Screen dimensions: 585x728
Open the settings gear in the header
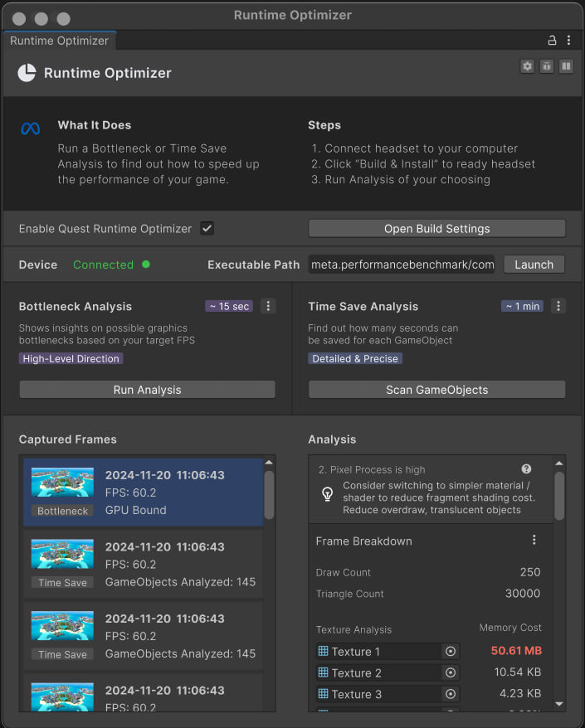point(527,66)
